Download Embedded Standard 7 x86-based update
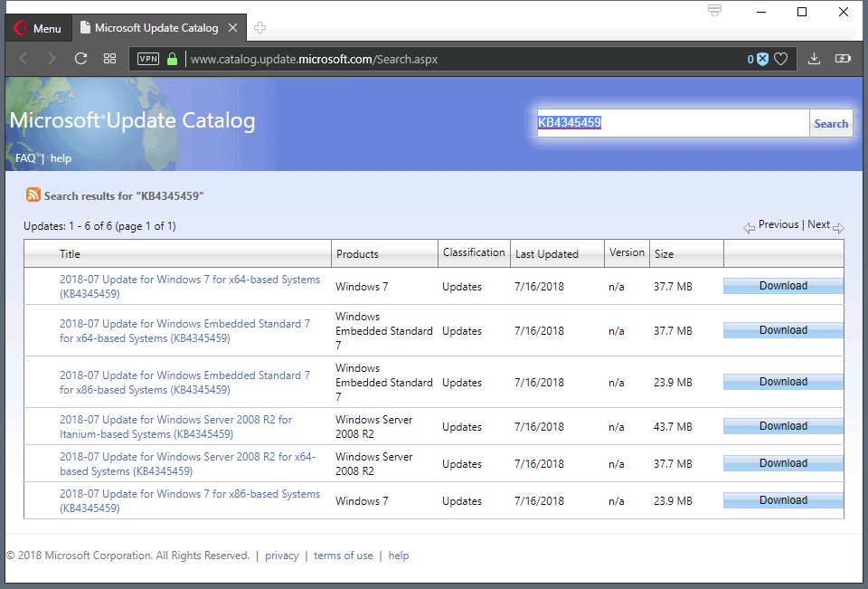This screenshot has width=868, height=589. [783, 382]
